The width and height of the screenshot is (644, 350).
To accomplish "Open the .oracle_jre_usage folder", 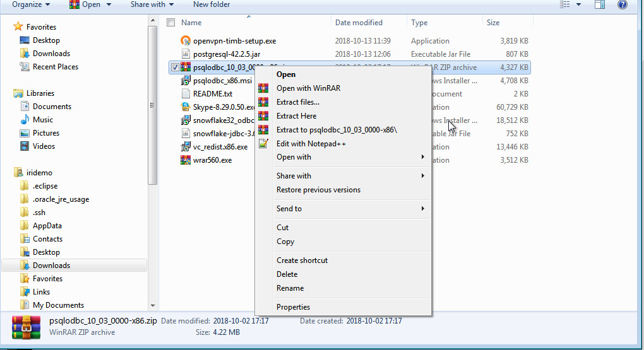I will (61, 199).
